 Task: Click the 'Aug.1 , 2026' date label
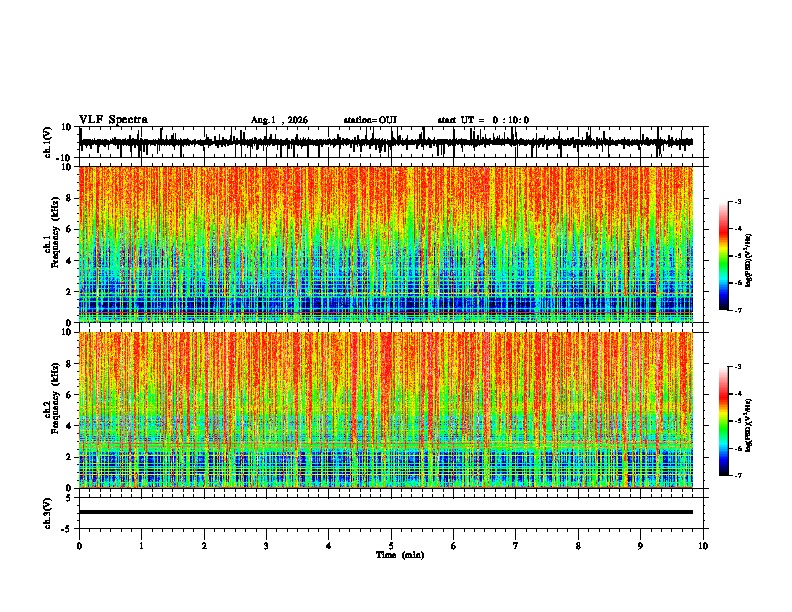coord(279,120)
